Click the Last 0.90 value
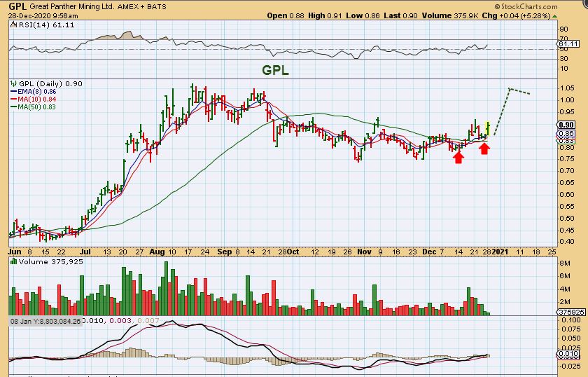 point(401,16)
